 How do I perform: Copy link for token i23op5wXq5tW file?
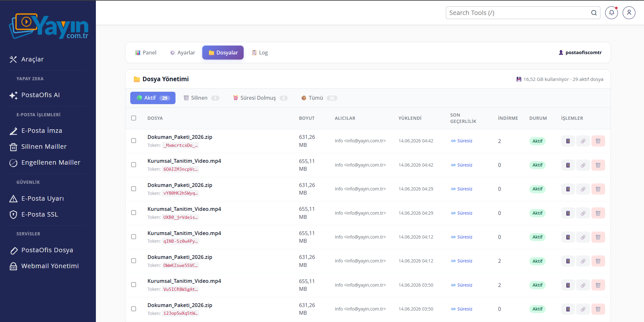pyautogui.click(x=583, y=309)
